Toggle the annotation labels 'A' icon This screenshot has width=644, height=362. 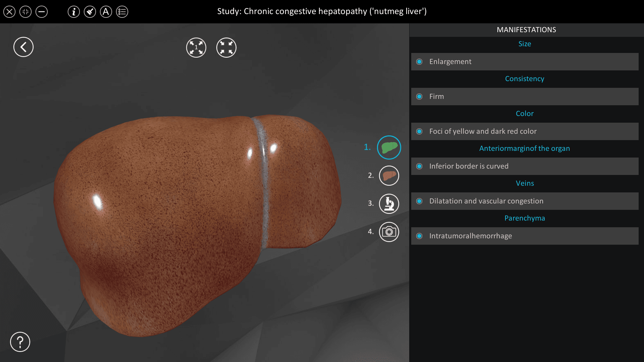click(x=106, y=12)
